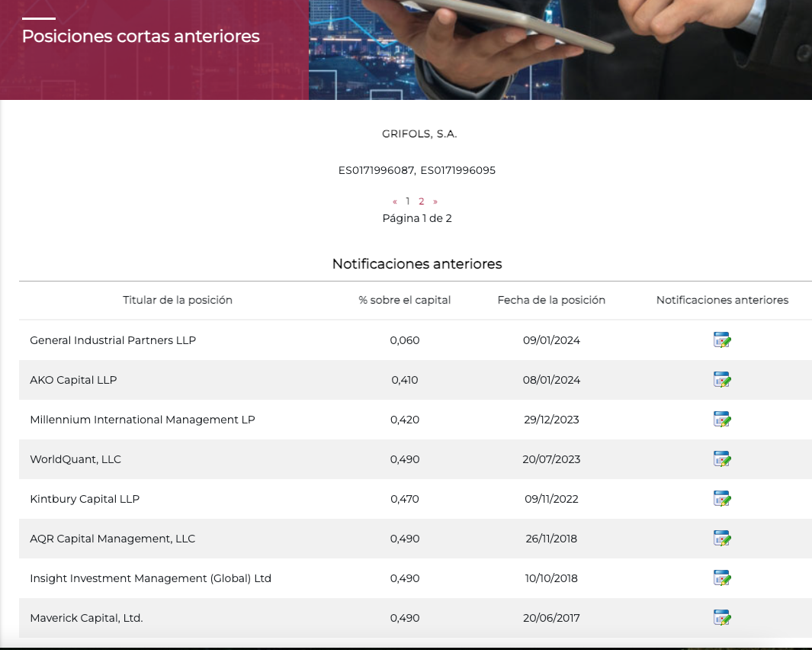Open notification icon for AQR Capital Management, LLC

pos(722,539)
